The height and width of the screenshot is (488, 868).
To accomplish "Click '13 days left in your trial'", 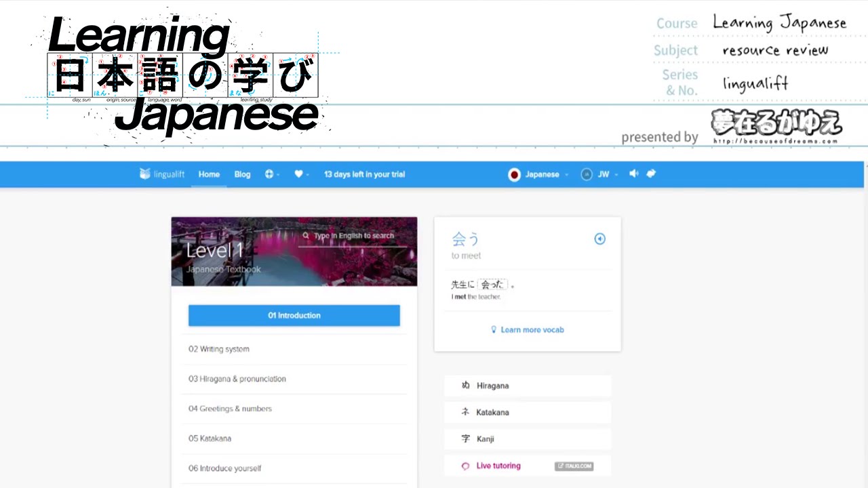I will tap(364, 174).
